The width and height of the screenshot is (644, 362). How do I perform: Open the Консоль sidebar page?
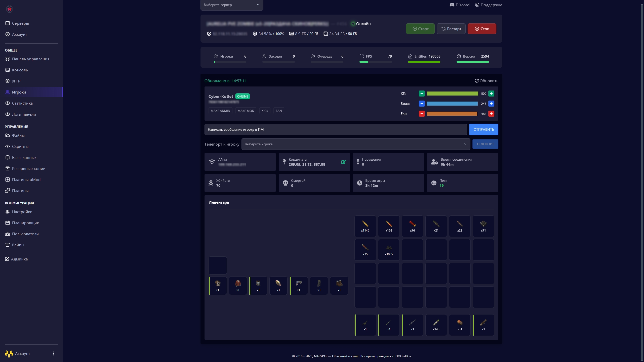click(x=20, y=70)
